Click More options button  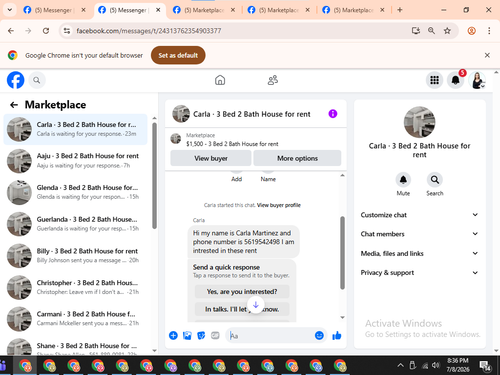coord(297,158)
